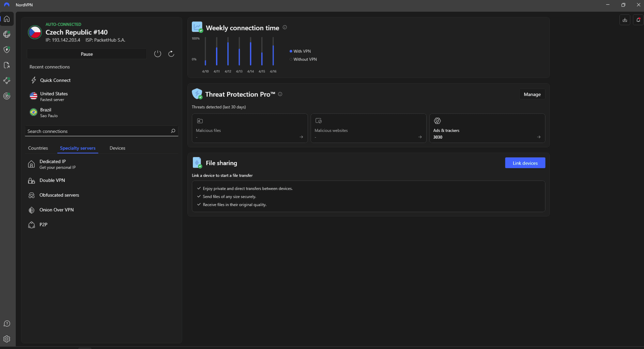Open the settings gear icon
The height and width of the screenshot is (349, 644).
tap(7, 339)
